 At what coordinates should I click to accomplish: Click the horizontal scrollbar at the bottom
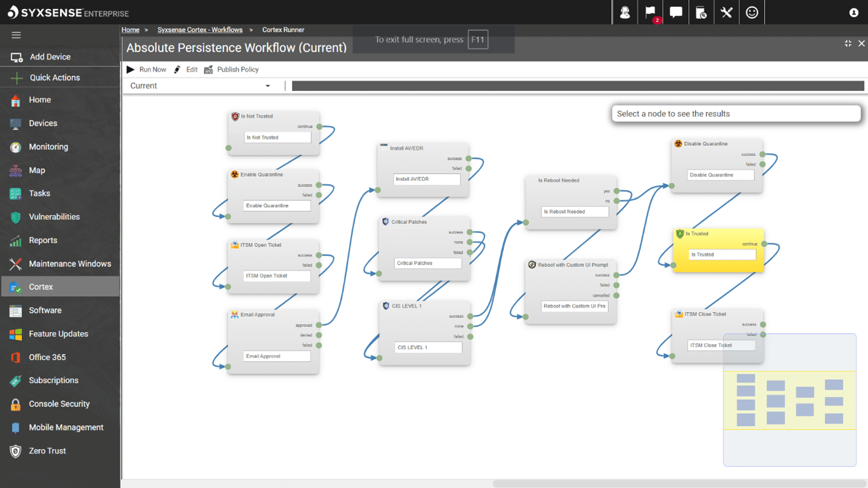[679, 484]
